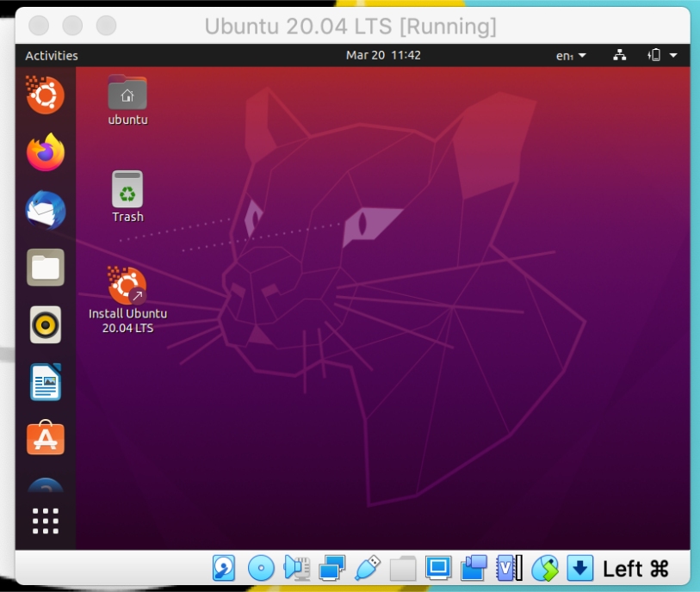Open the Trash desktop icon
Image resolution: width=700 pixels, height=592 pixels.
point(127,197)
